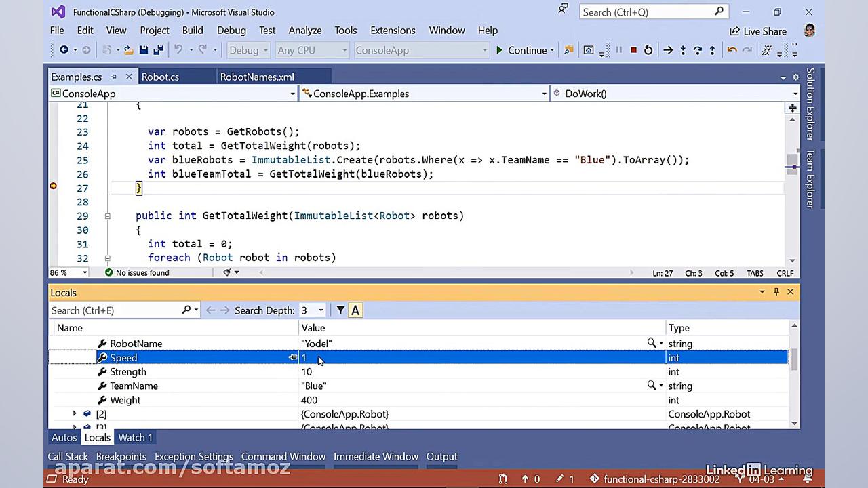Toggle auto-hide pin on Locals panel
Image resolution: width=868 pixels, height=488 pixels.
[x=776, y=291]
